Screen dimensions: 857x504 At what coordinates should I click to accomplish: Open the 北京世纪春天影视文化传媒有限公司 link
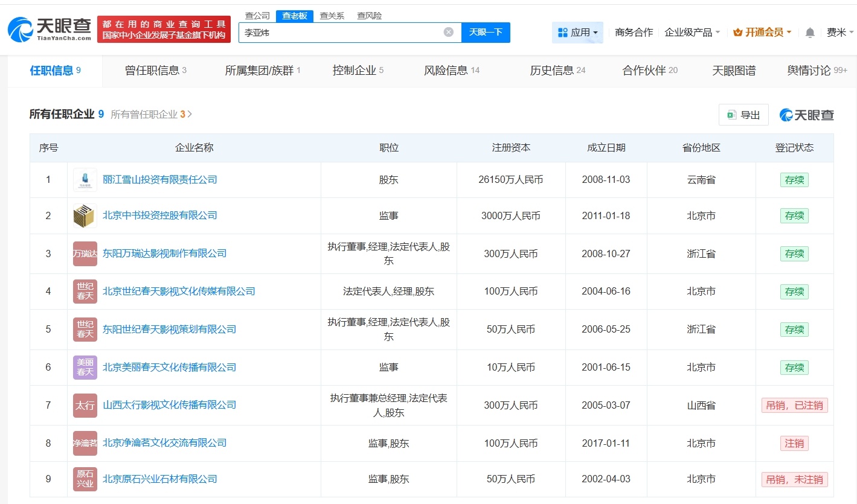179,291
